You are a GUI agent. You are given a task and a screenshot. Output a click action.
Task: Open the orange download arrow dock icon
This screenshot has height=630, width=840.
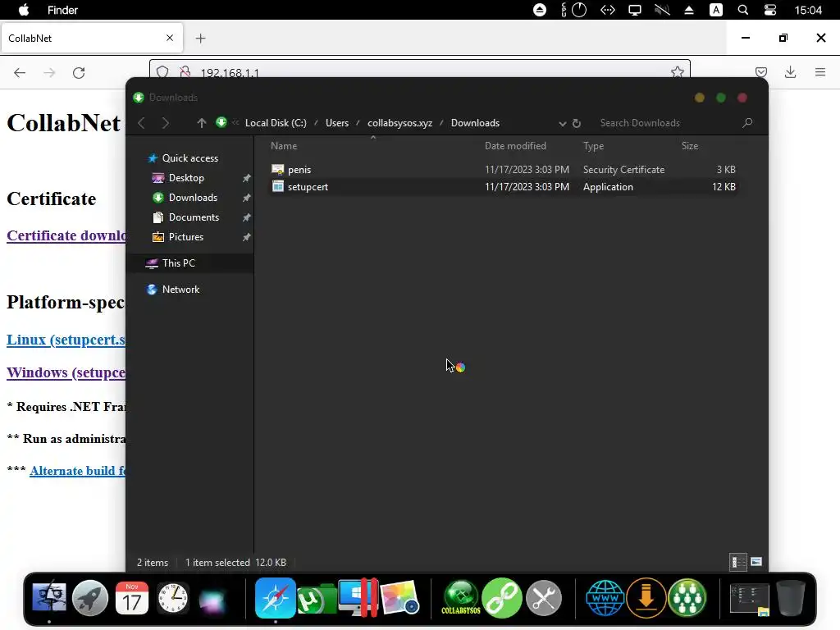646,597
